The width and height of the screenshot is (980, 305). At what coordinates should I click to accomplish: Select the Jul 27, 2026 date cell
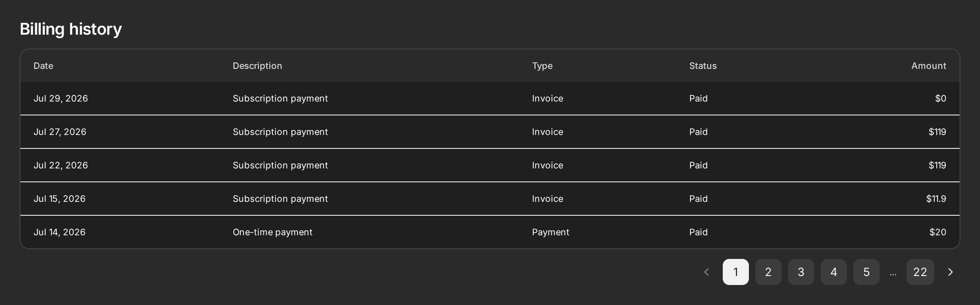pyautogui.click(x=60, y=132)
